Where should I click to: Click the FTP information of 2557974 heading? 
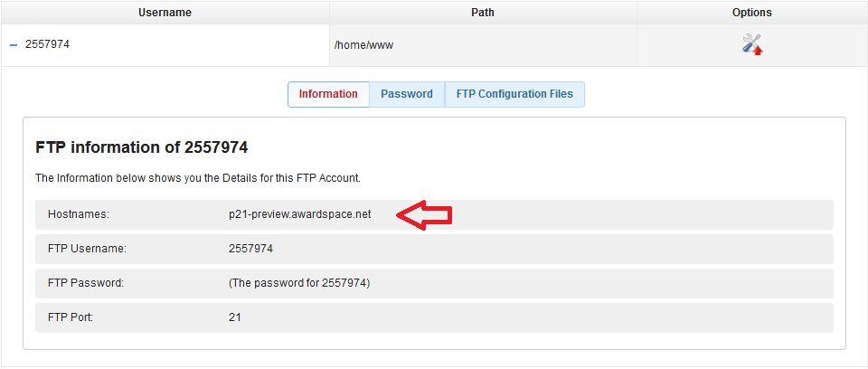pyautogui.click(x=141, y=147)
